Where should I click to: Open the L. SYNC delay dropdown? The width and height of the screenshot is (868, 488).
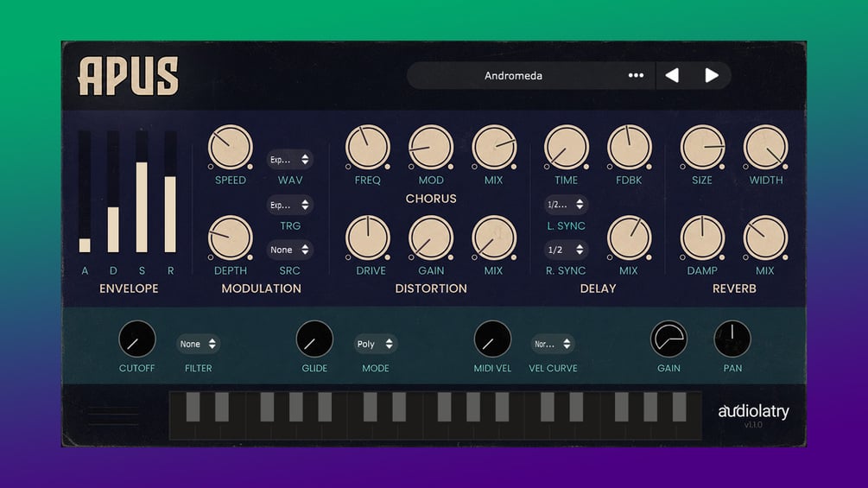pyautogui.click(x=565, y=204)
